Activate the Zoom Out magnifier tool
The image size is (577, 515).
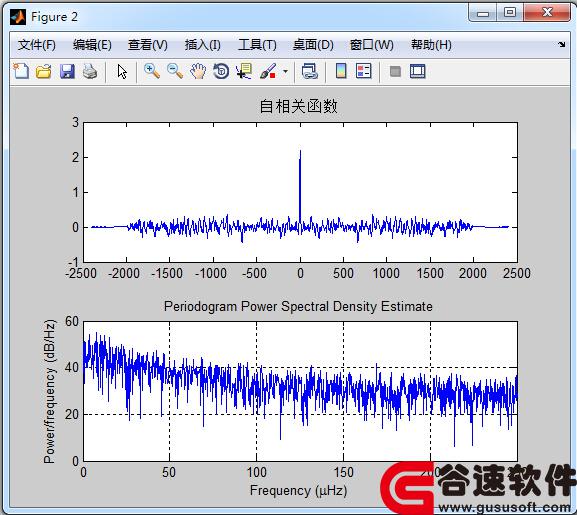175,71
